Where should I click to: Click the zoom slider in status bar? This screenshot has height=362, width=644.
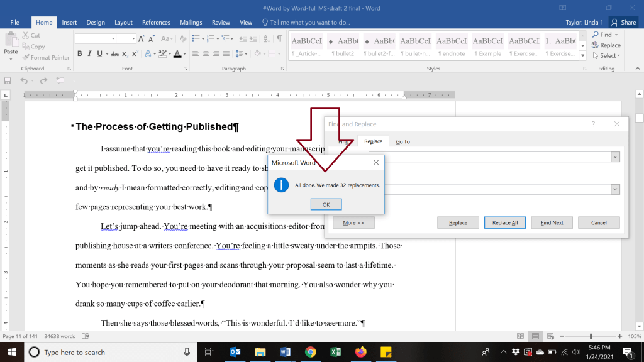coord(591,336)
